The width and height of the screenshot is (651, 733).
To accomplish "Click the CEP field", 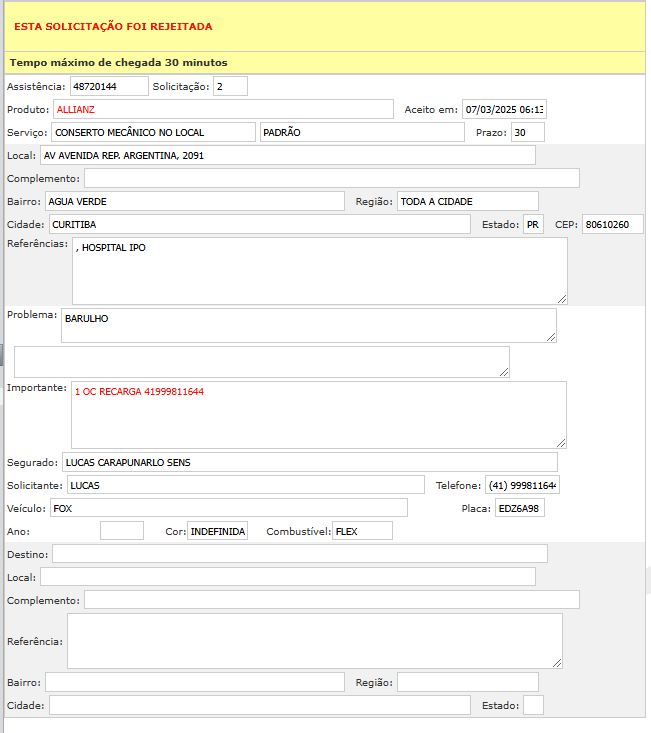I will [612, 224].
